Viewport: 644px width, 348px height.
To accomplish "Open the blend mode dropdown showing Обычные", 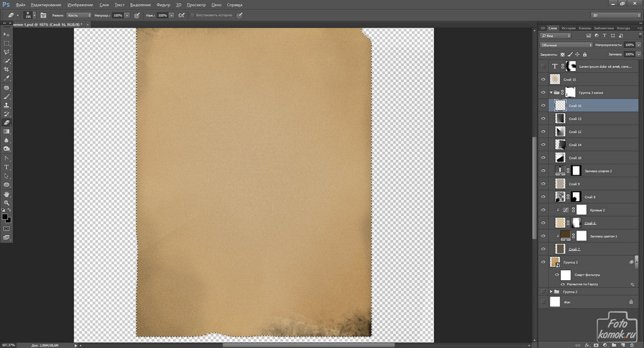I will tap(566, 45).
